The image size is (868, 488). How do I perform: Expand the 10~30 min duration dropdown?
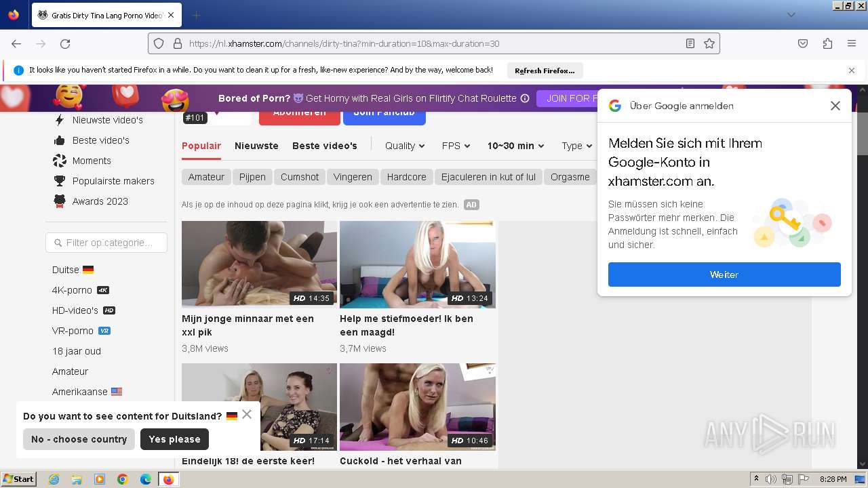click(x=516, y=146)
